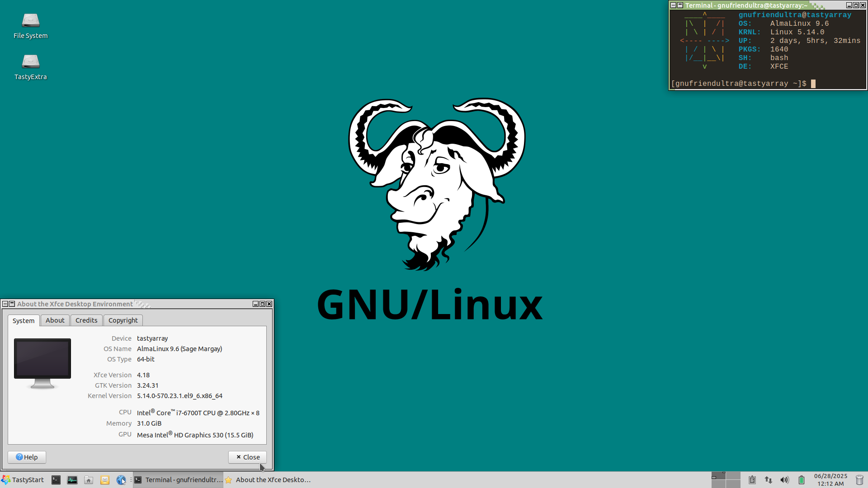Switch to the bottom-left workspace in pager
This screenshot has height=488, width=868.
coord(718,484)
